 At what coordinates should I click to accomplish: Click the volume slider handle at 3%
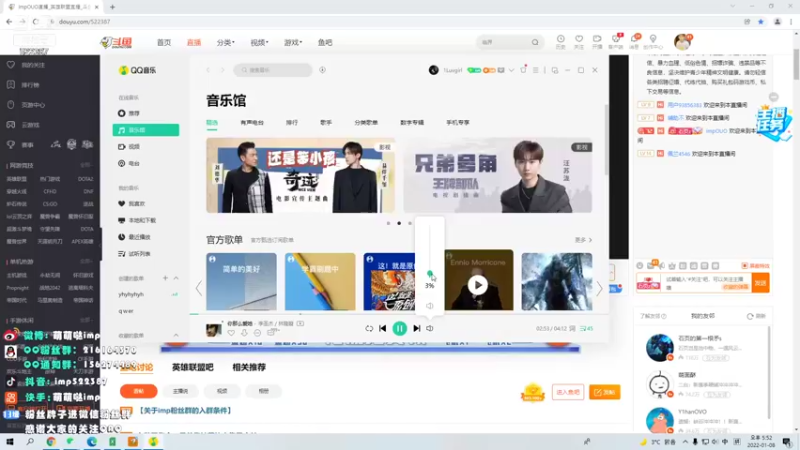(430, 274)
